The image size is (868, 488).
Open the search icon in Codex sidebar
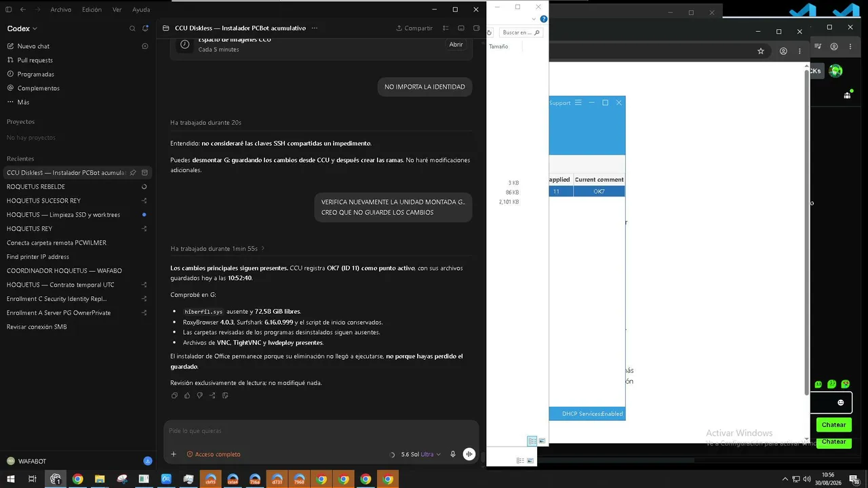[132, 28]
